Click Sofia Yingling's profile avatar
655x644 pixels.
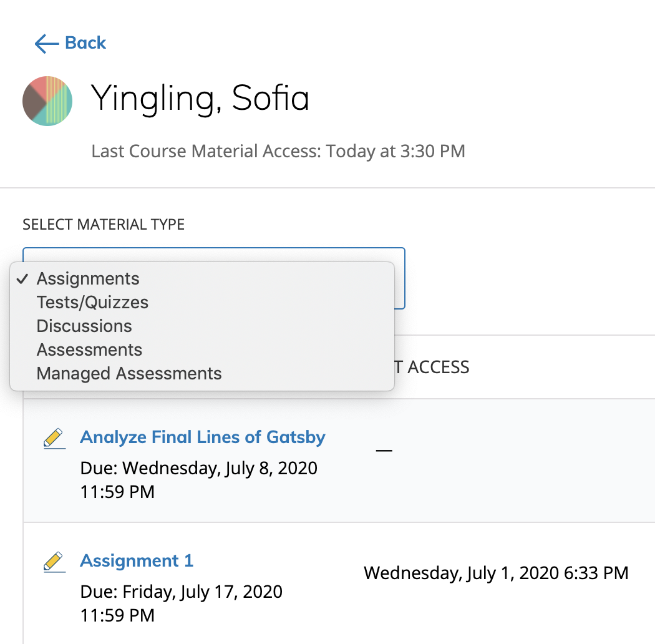[47, 101]
